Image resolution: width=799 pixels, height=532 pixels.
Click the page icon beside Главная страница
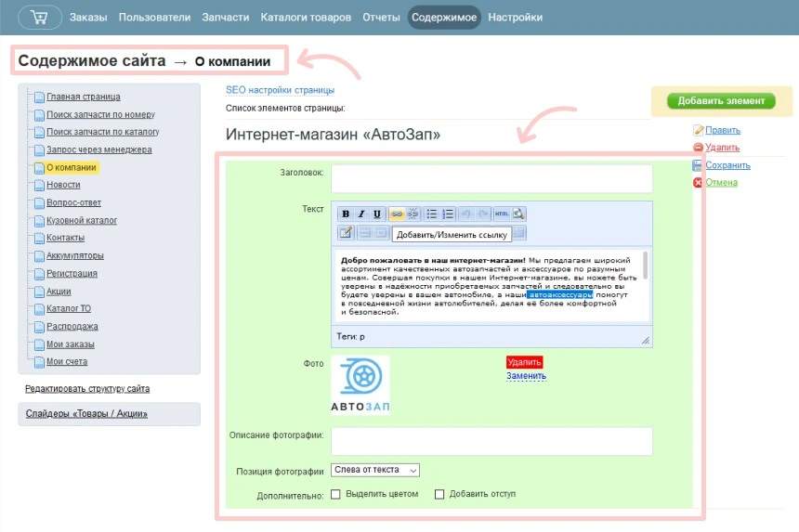(x=39, y=97)
